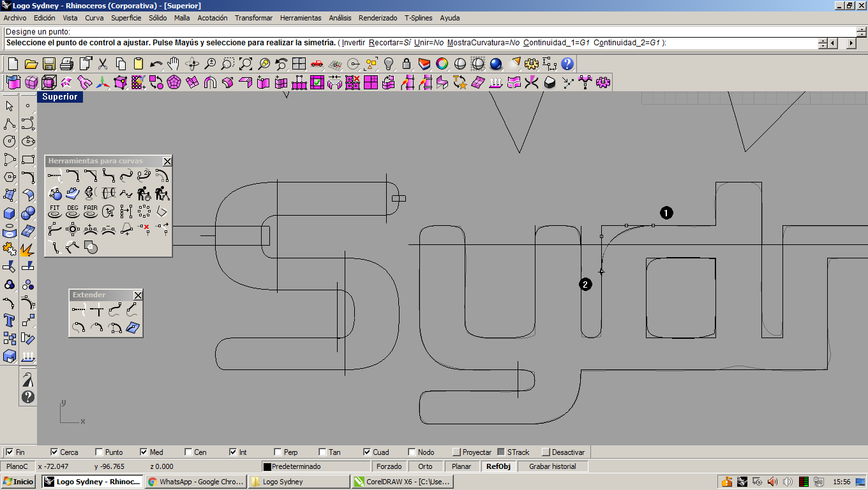Image resolution: width=868 pixels, height=490 pixels.
Task: Click the FIT curve tool icon
Action: 55,211
